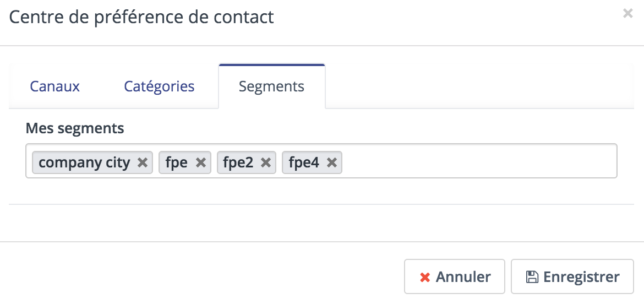Screen dimensions: 644x304
Task: Open the Catégories tab
Action: click(160, 86)
